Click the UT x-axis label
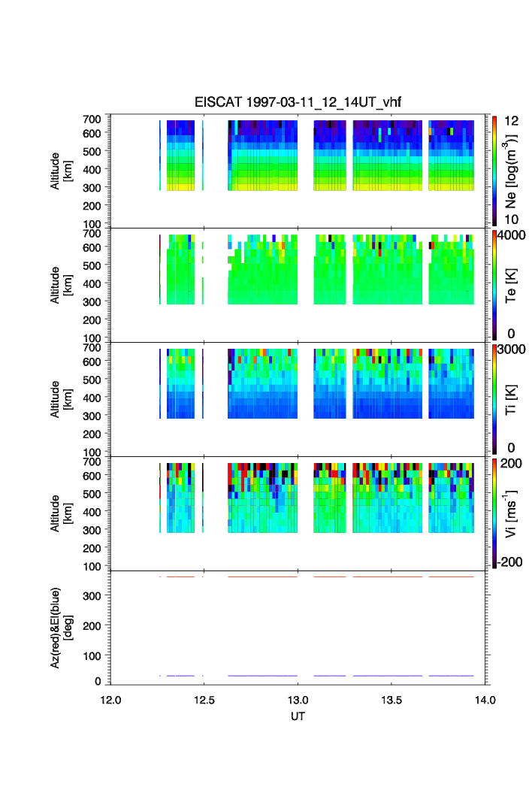The image size is (532, 799). (298, 716)
